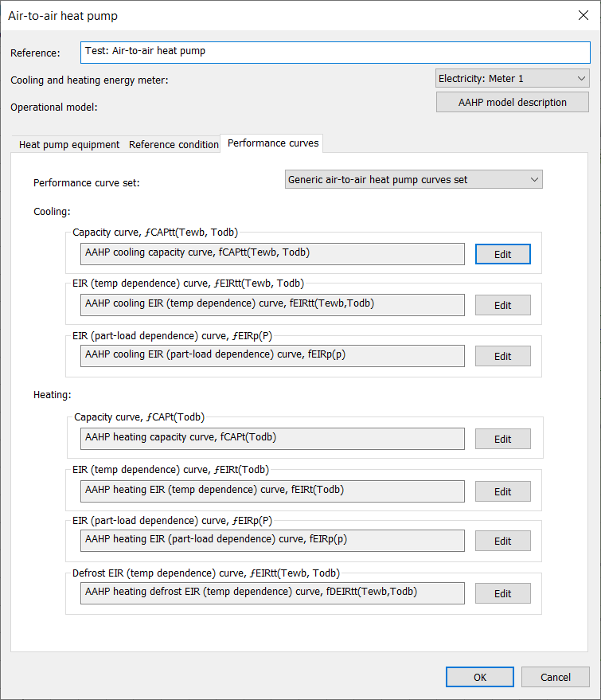
Task: Select the Performance curves tab
Action: pyautogui.click(x=272, y=143)
